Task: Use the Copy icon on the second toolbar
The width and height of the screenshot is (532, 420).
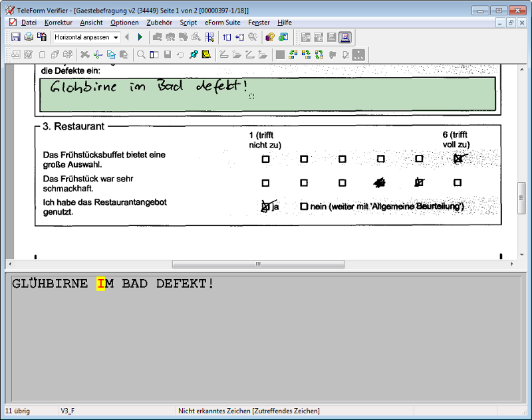Action: point(110,54)
